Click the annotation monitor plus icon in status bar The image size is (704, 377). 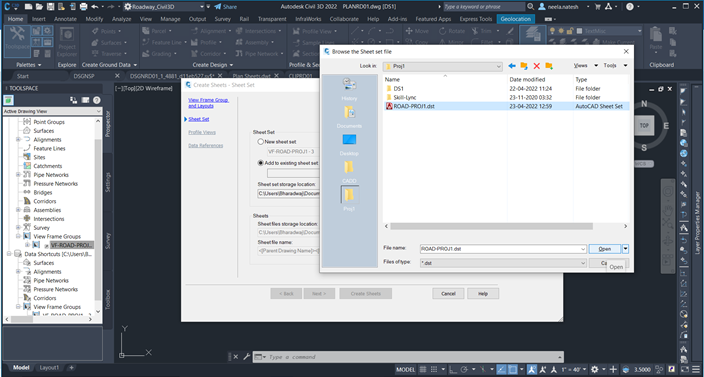pos(614,369)
